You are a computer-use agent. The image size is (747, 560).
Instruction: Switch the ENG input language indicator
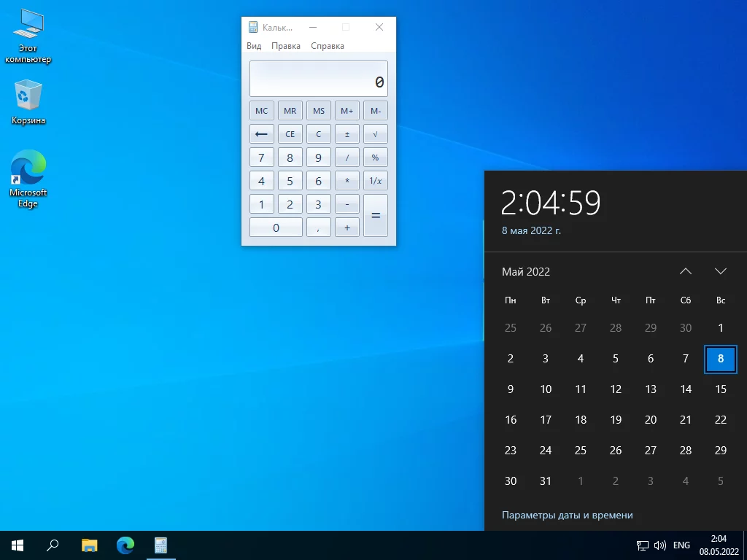click(x=681, y=545)
